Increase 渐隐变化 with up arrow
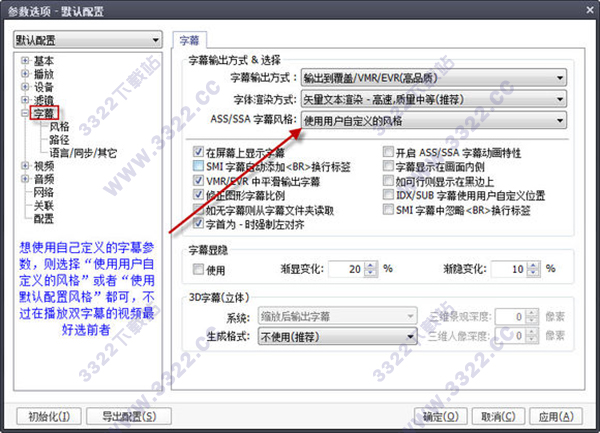Image resolution: width=600 pixels, height=433 pixels. [533, 265]
